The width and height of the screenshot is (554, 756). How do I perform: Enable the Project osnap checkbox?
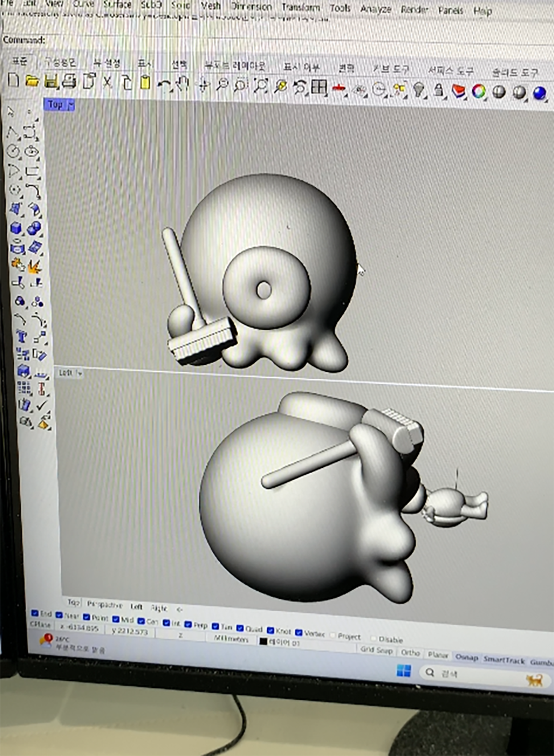coord(333,636)
